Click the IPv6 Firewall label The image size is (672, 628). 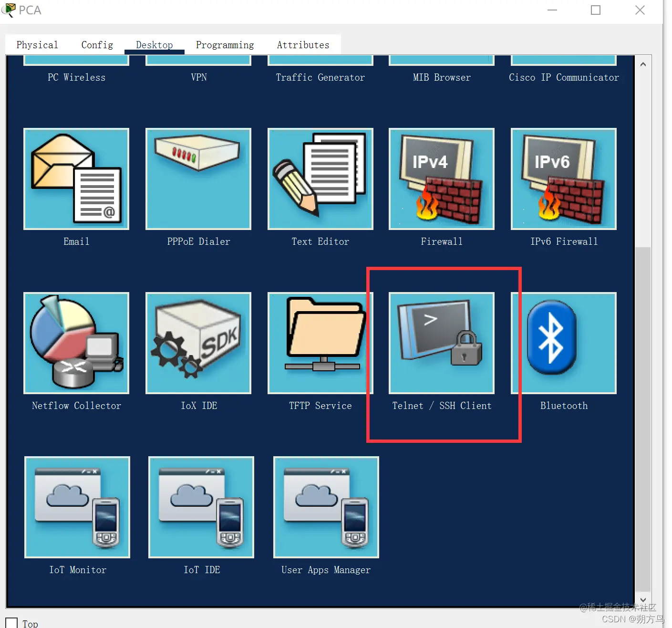(564, 241)
